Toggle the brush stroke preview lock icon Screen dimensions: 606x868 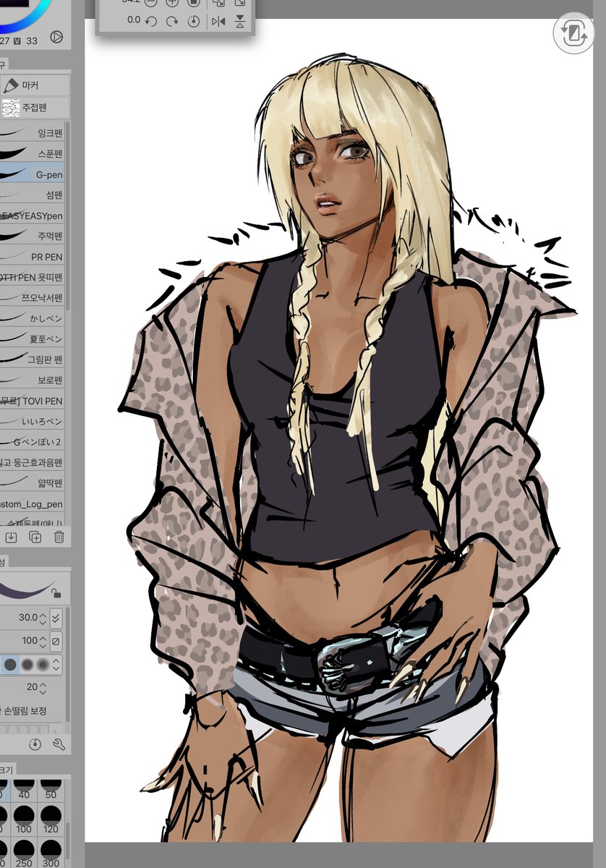(56, 593)
